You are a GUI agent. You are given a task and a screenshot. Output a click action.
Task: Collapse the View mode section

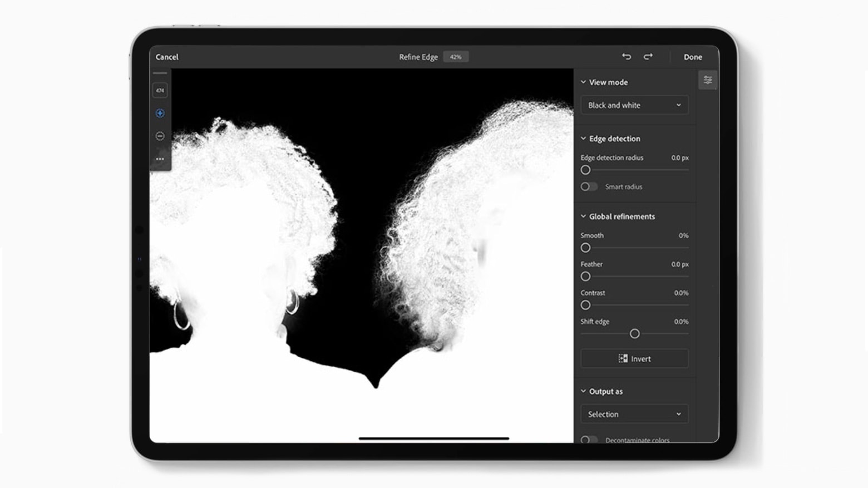point(583,82)
